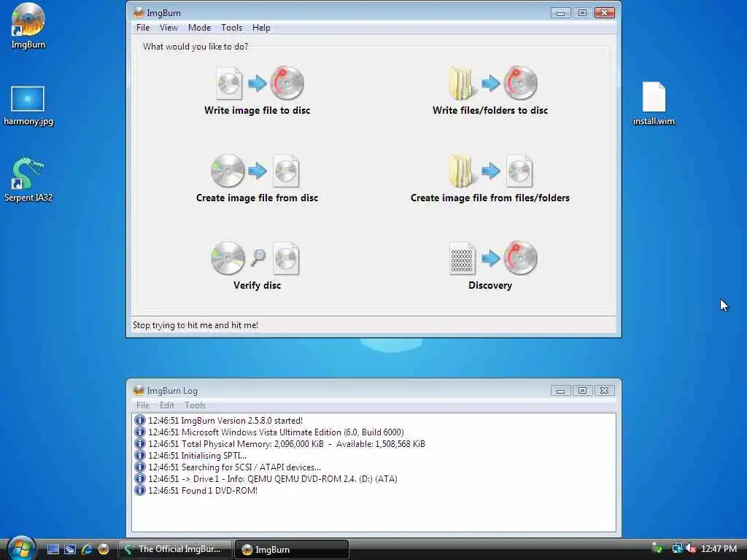Open the Help menu in ImgBurn
Image resolution: width=747 pixels, height=560 pixels.
261,28
